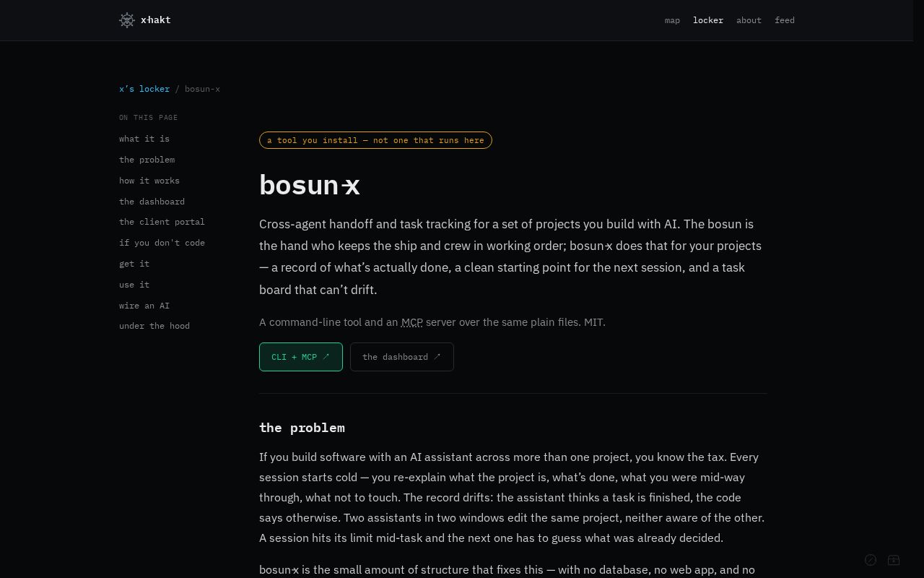Jump to 'get it' section
This screenshot has height=578, width=924.
tap(134, 264)
